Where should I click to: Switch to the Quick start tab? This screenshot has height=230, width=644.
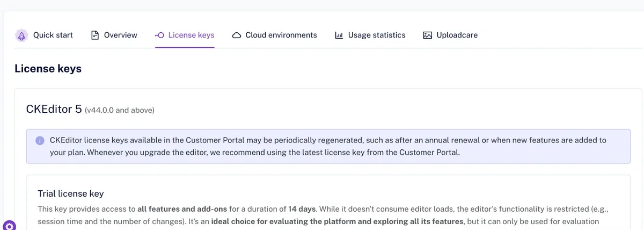point(53,35)
